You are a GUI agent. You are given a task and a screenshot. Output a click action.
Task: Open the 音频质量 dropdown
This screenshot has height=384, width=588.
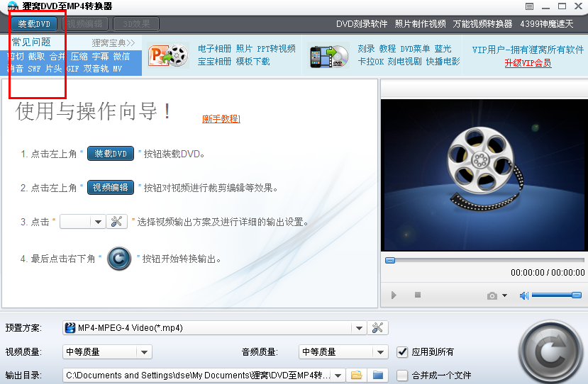(382, 351)
